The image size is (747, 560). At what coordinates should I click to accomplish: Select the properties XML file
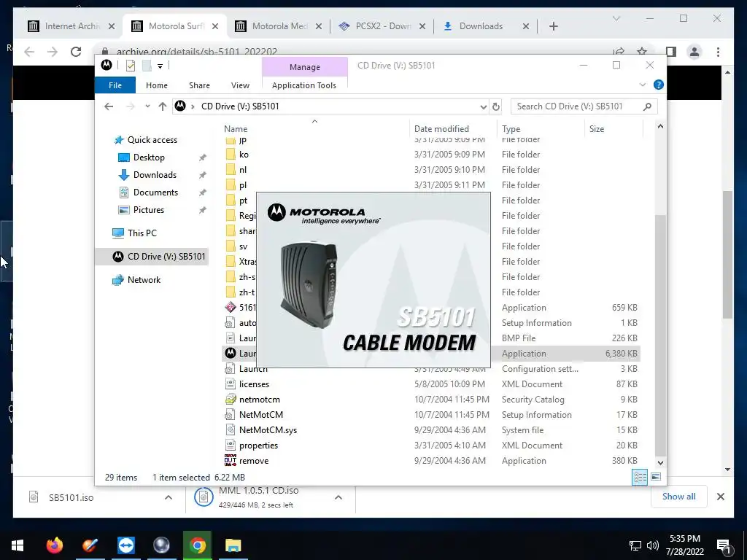point(258,446)
